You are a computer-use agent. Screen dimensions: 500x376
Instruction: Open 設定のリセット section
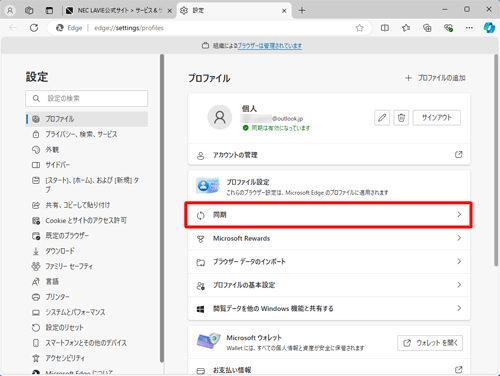click(87, 328)
